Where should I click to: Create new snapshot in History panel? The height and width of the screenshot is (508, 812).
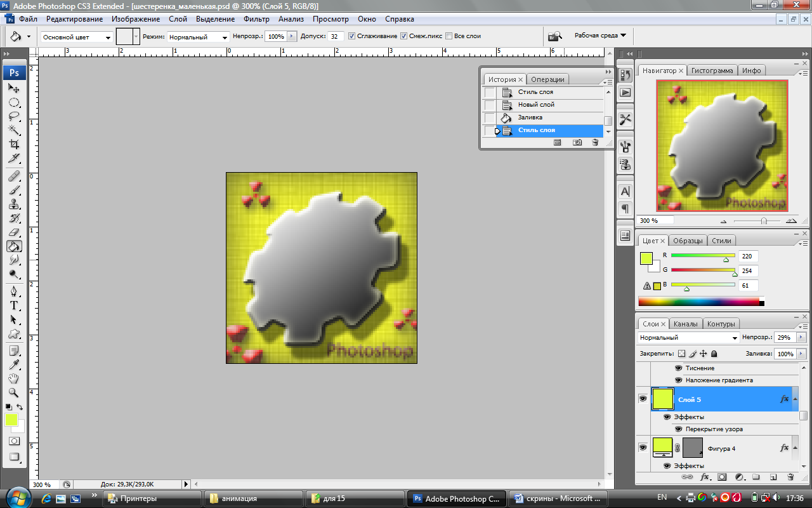click(577, 143)
